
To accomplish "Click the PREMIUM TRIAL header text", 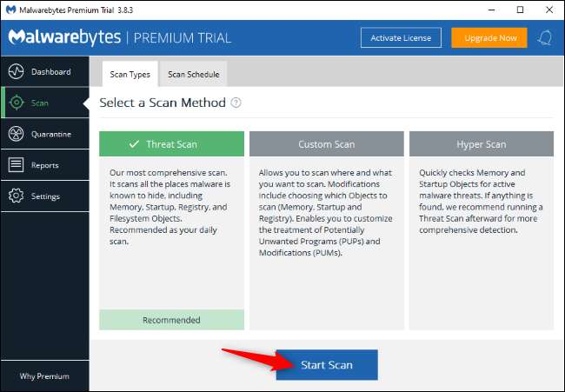I will point(183,38).
